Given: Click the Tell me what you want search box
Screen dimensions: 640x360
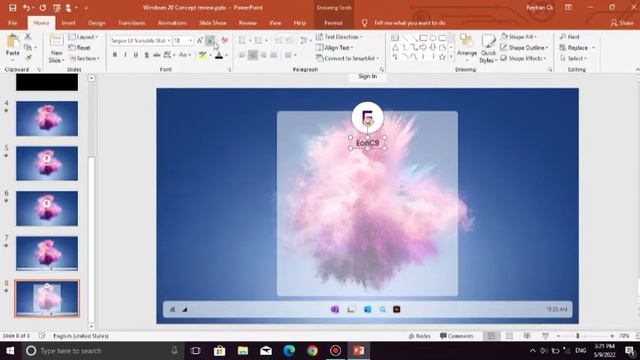Looking at the screenshot, I should [x=409, y=23].
